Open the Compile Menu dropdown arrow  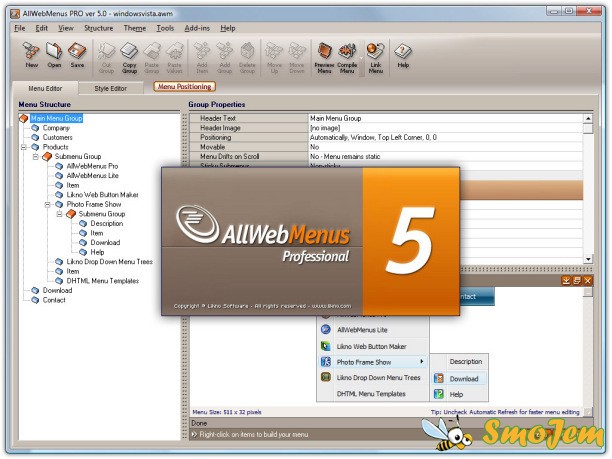coord(361,58)
